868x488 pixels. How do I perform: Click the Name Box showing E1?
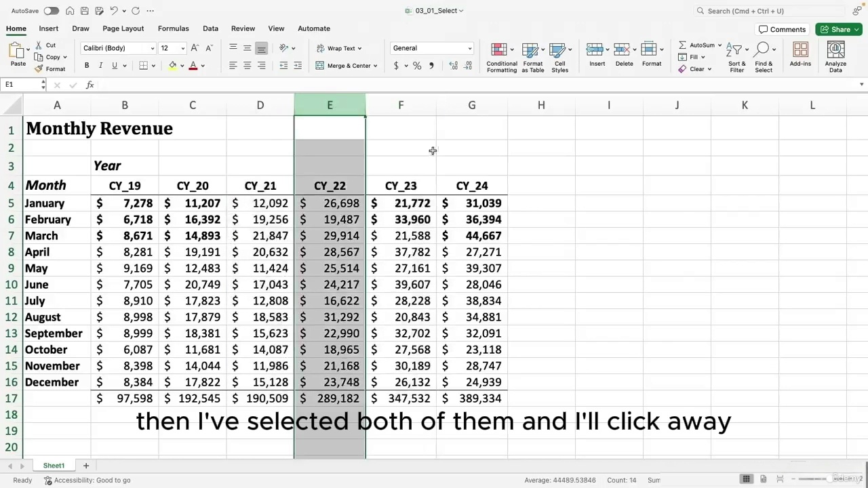click(x=24, y=85)
